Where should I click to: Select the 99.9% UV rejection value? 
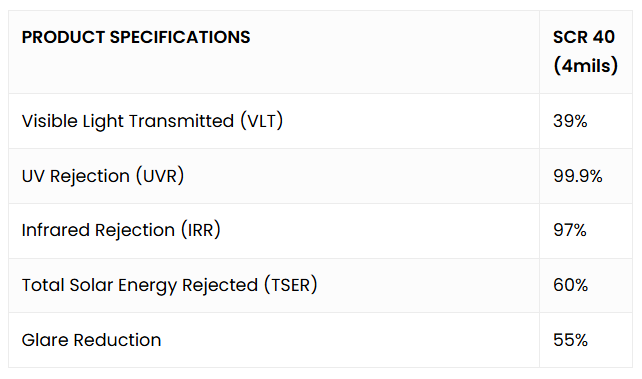coord(578,176)
